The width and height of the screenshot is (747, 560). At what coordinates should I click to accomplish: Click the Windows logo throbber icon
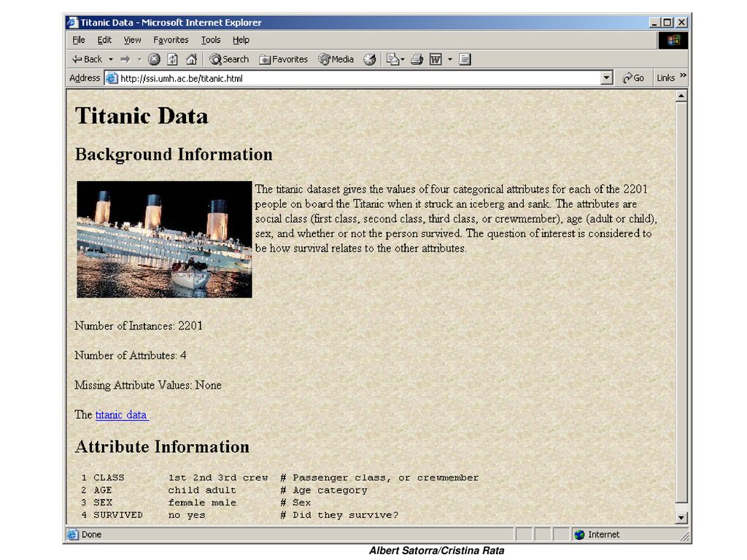tap(673, 41)
